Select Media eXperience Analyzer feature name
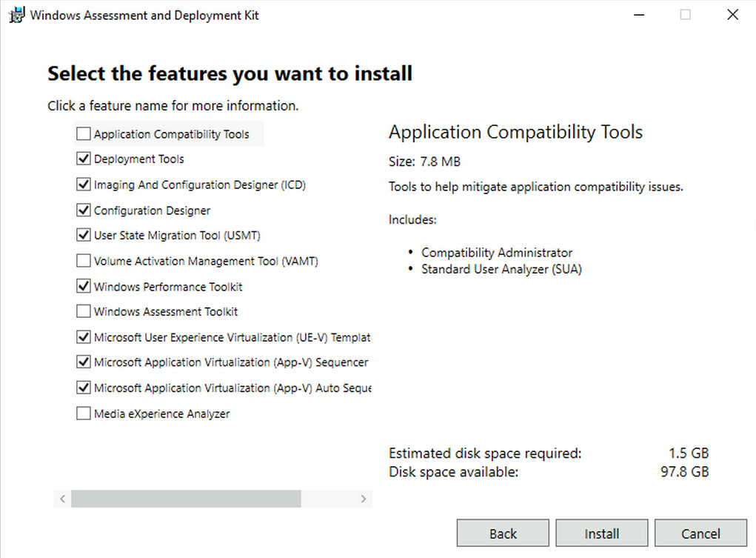 tap(162, 414)
